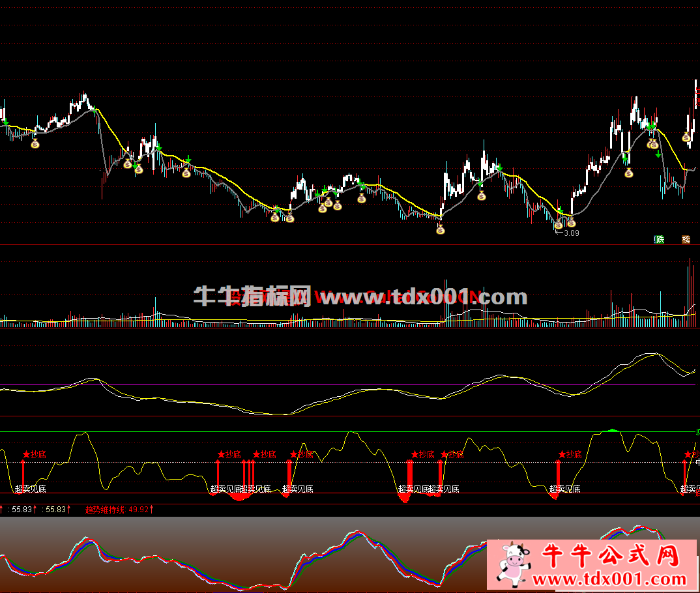The width and height of the screenshot is (700, 593).
Task: Click the magenta horizontal reference line in the oscillator panel
Action: click(x=348, y=384)
